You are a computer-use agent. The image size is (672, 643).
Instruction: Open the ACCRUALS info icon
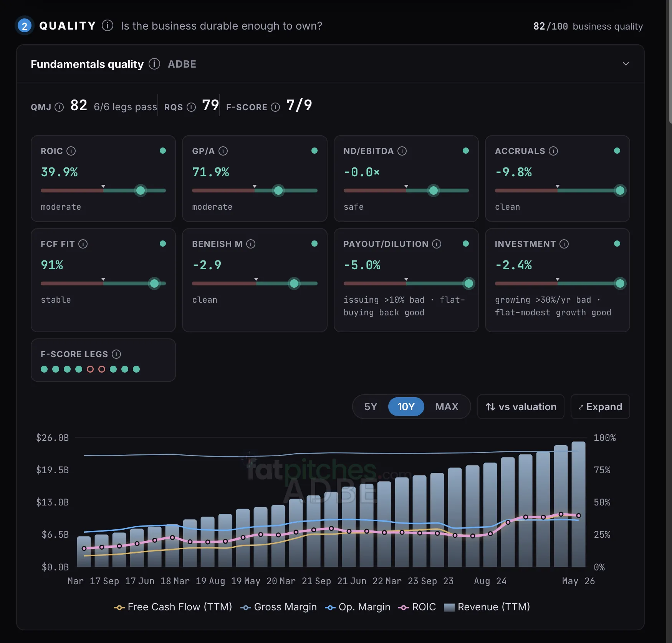point(553,151)
